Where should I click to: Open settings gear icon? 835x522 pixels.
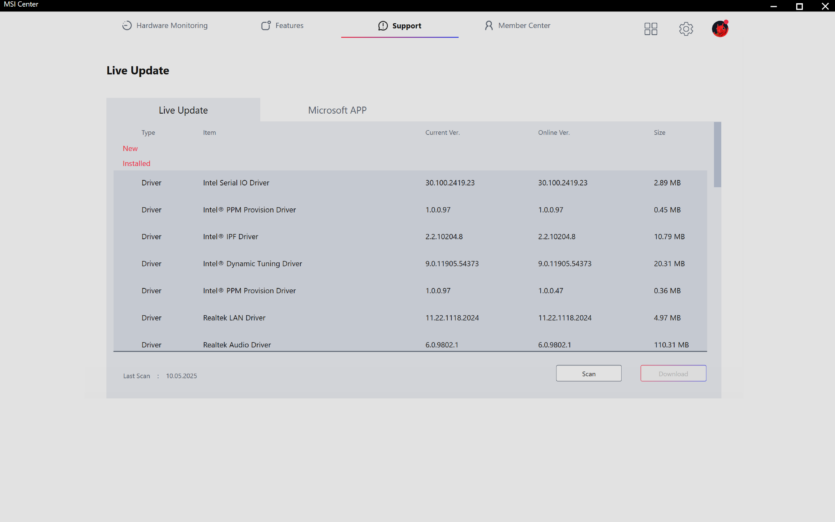[x=686, y=29]
